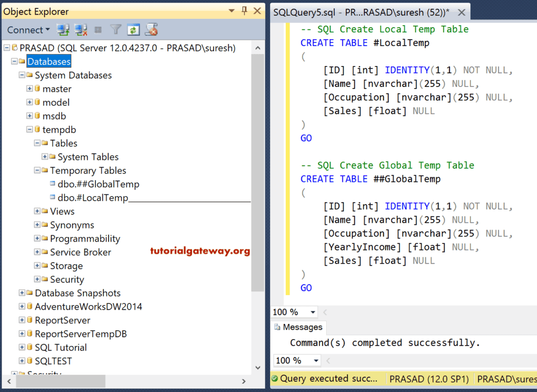Open the Messages results tab

(298, 328)
